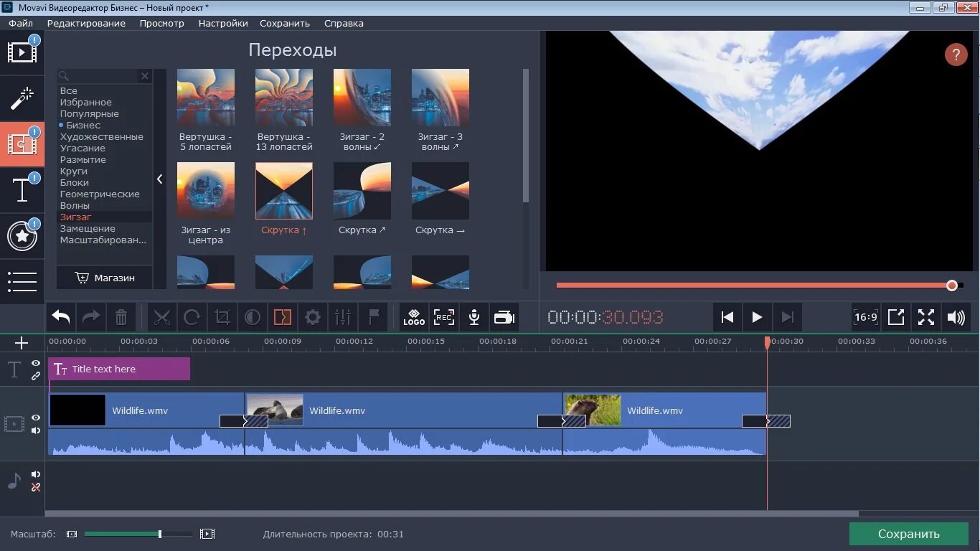Open the Магазин store button
Image resolution: width=980 pixels, height=551 pixels.
point(105,278)
